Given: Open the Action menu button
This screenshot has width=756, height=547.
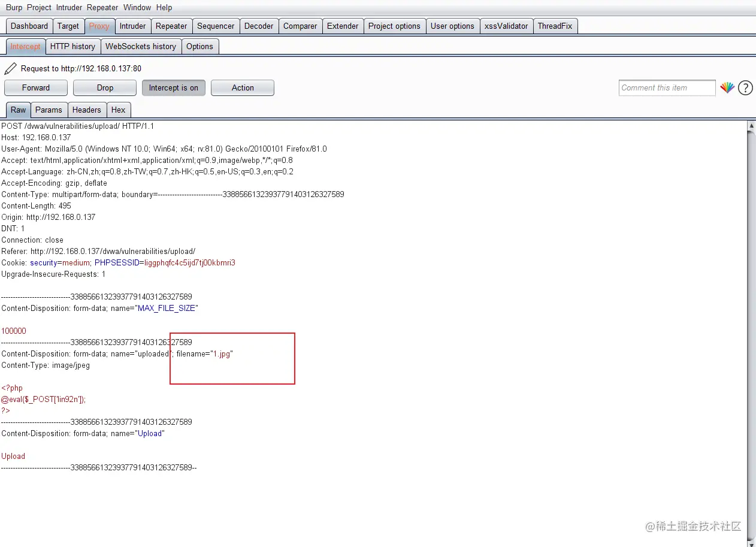Looking at the screenshot, I should [243, 87].
